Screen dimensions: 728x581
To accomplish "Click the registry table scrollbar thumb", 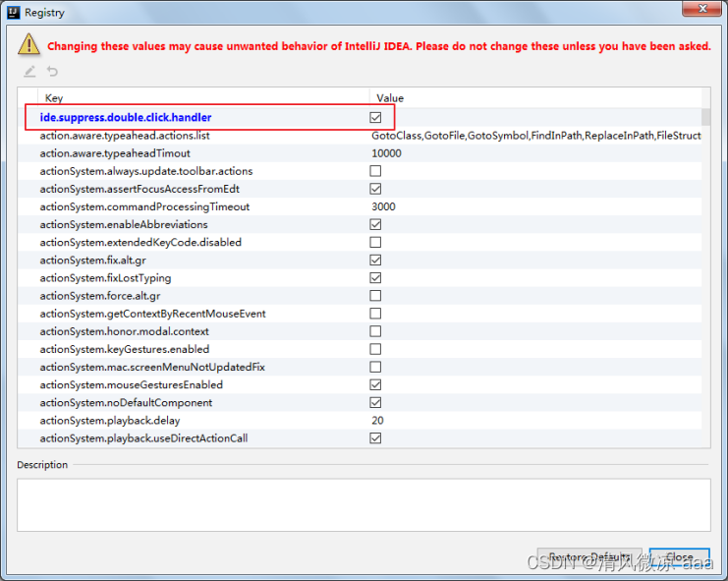I will pyautogui.click(x=705, y=117).
